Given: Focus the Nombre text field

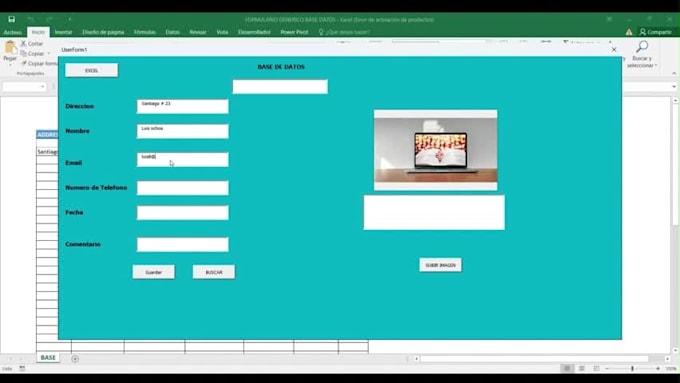Looking at the screenshot, I should [x=183, y=131].
